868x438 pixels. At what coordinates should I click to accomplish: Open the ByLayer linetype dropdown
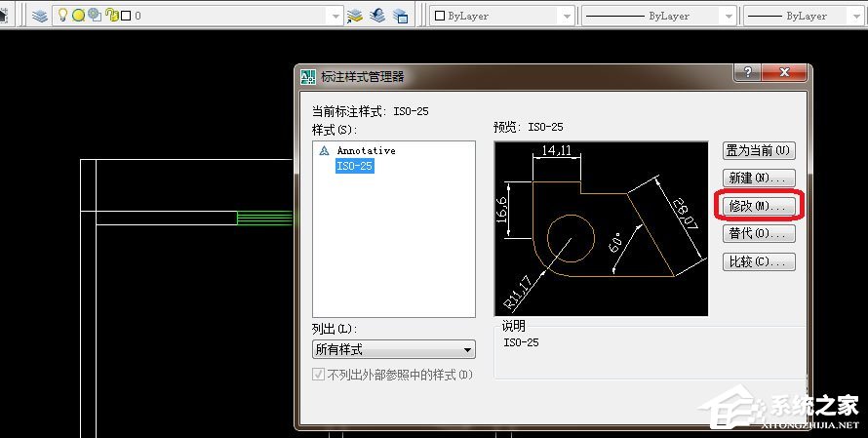[x=727, y=17]
